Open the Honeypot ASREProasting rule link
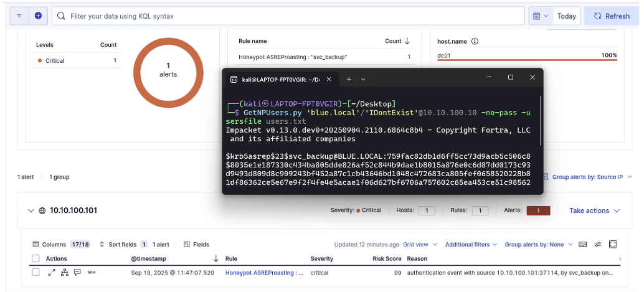 point(264,273)
